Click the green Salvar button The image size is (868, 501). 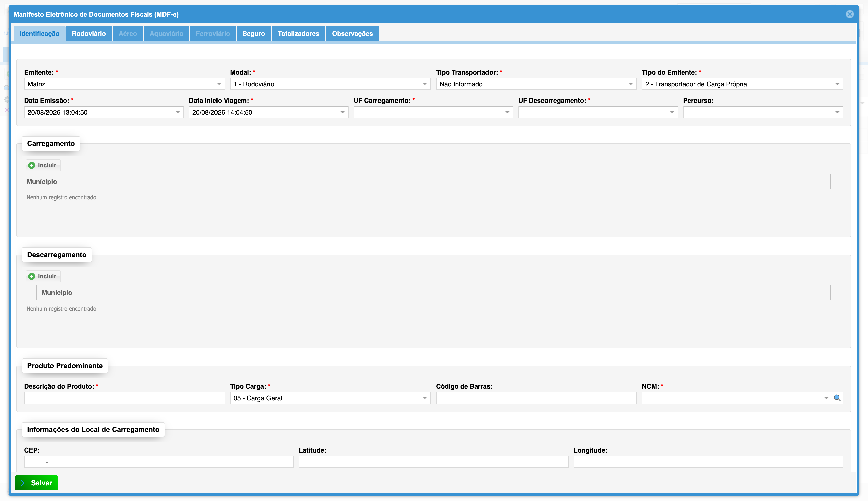[x=36, y=483]
